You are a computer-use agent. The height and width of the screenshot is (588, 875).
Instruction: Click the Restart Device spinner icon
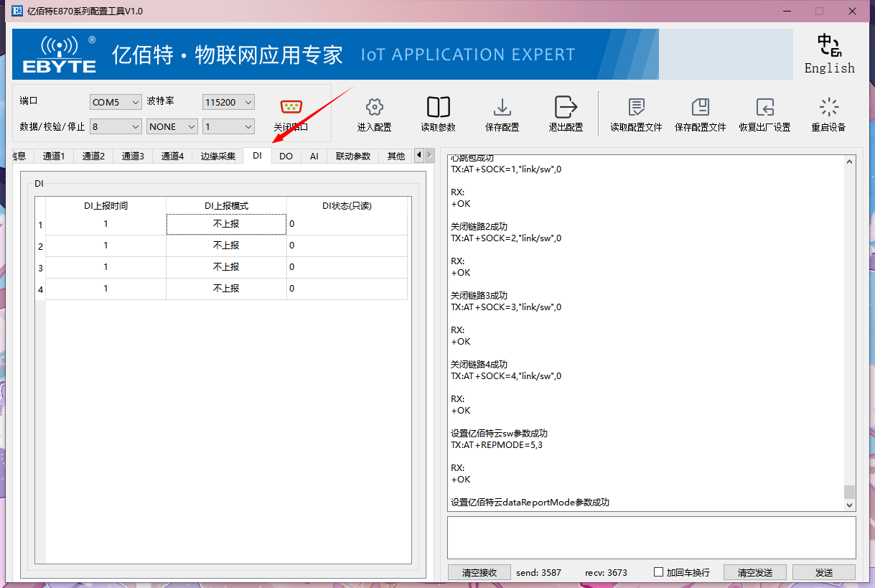point(828,108)
